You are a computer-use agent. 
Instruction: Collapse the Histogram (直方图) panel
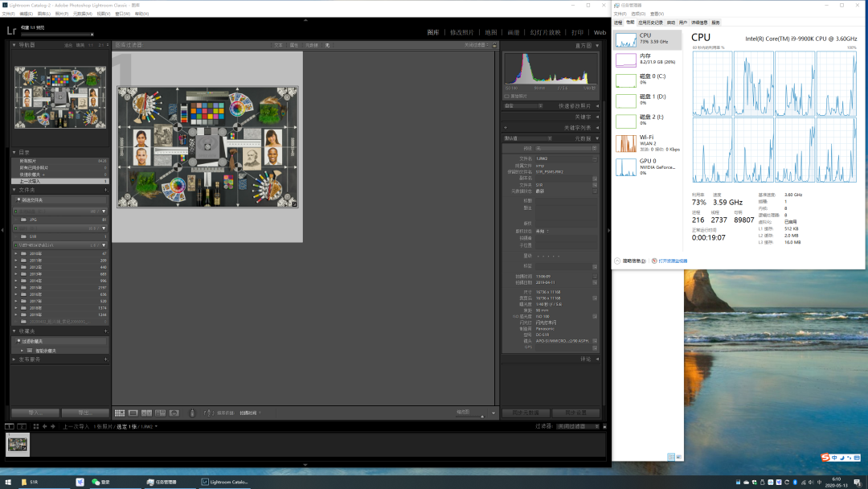point(596,46)
